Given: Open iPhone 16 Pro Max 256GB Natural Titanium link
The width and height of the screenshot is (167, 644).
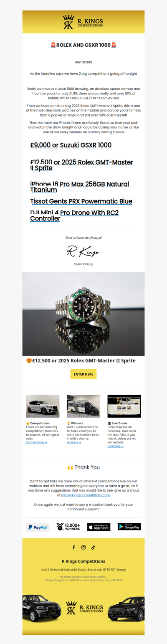Looking at the screenshot, I should click(x=80, y=187).
